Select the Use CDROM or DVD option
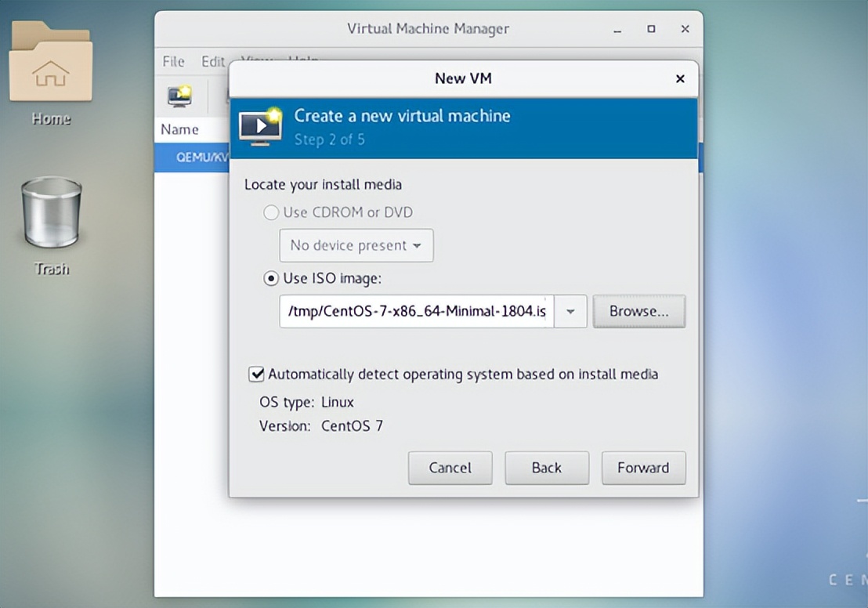The image size is (868, 608). (x=272, y=212)
